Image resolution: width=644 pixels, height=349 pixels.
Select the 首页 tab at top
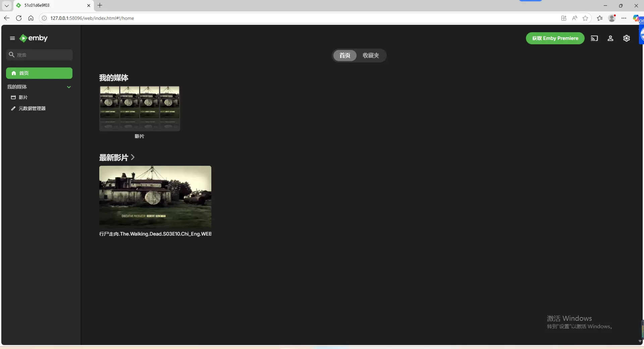(x=345, y=55)
